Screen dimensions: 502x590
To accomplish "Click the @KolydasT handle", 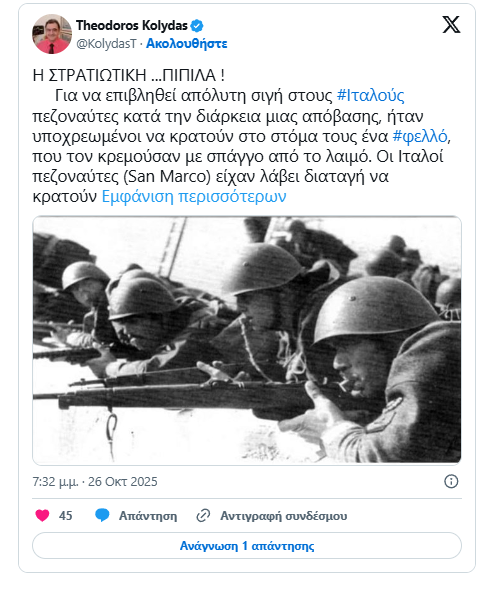I will tap(106, 44).
